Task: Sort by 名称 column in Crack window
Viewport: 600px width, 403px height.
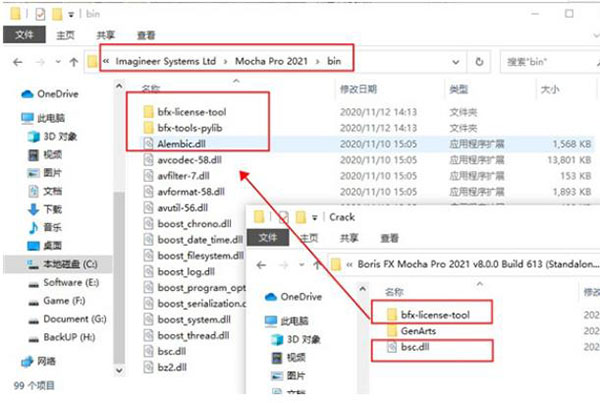Action: click(x=394, y=292)
